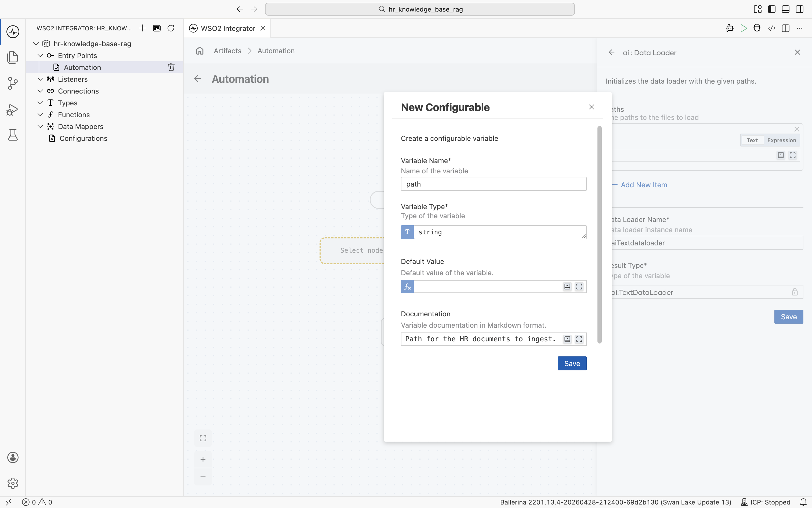Click the add plus icon in integrator sidebar header
Viewport: 812px width, 508px height.
pyautogui.click(x=143, y=28)
